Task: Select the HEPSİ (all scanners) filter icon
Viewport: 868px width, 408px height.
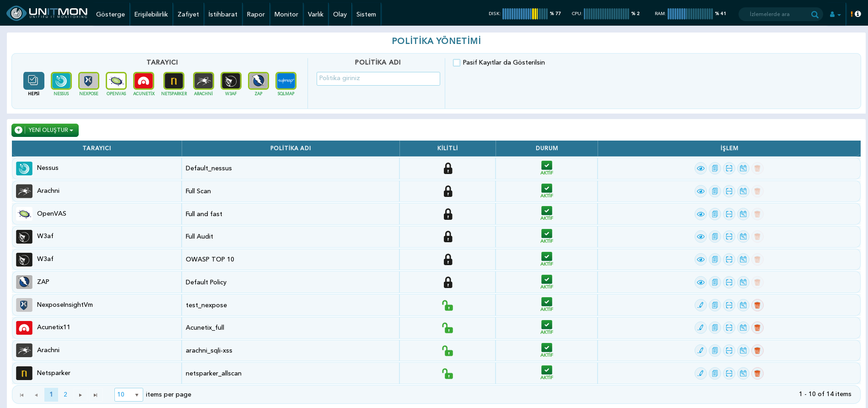Action: (34, 81)
